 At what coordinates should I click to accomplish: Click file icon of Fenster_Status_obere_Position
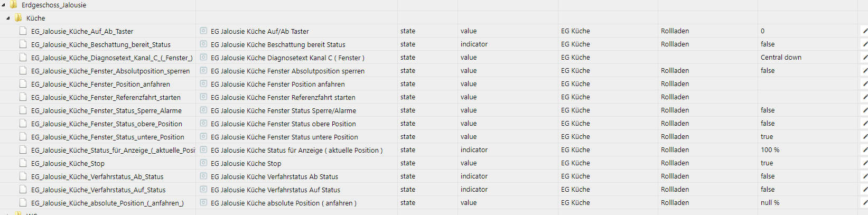click(23, 124)
